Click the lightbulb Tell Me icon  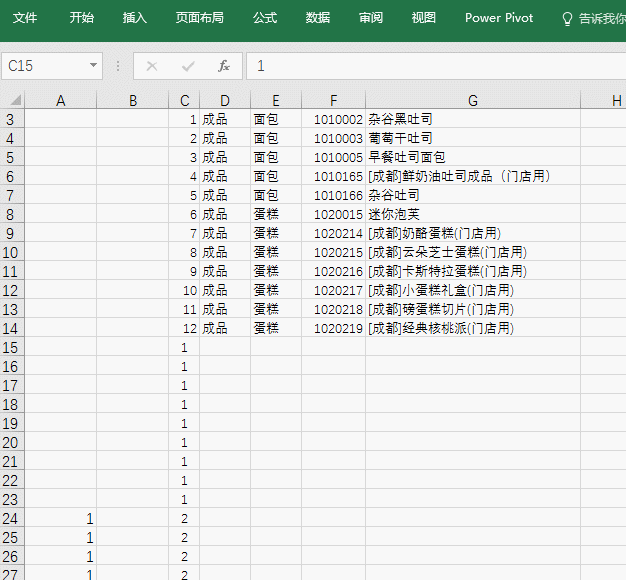(x=567, y=18)
